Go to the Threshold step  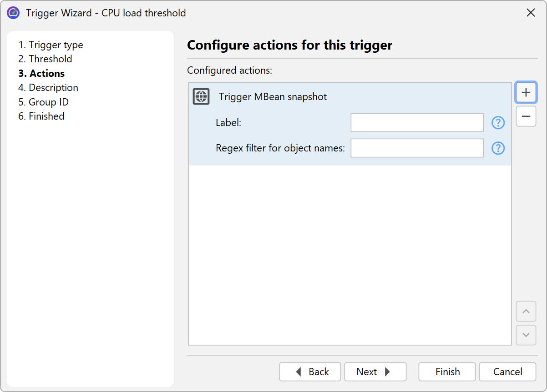(x=45, y=59)
